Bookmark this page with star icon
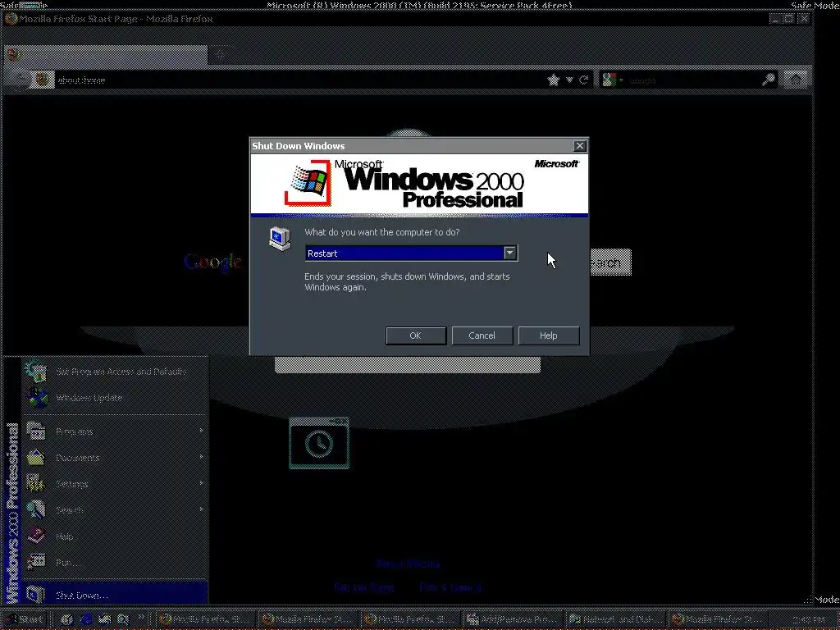The width and height of the screenshot is (840, 630). coord(554,80)
